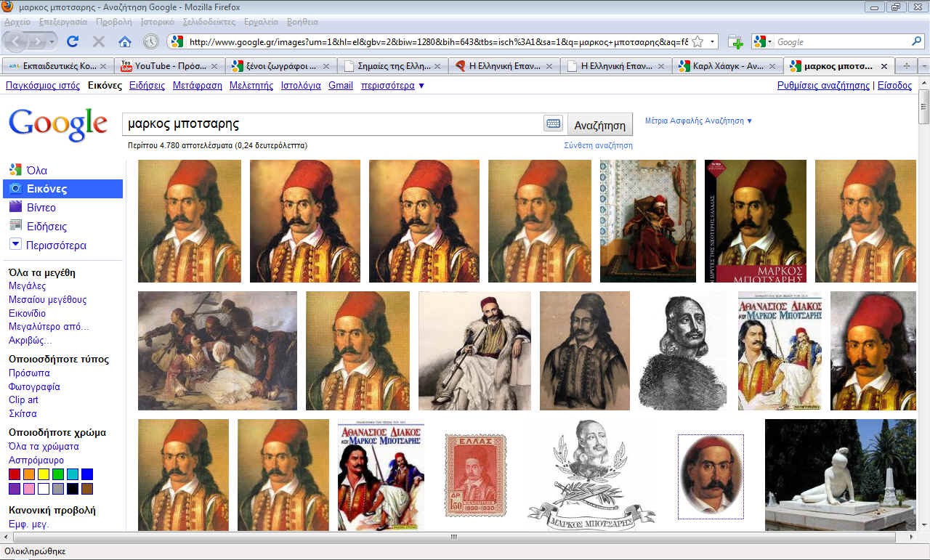This screenshot has width=930, height=560.
Task: Click the green plus bookmarks icon
Action: 735,42
